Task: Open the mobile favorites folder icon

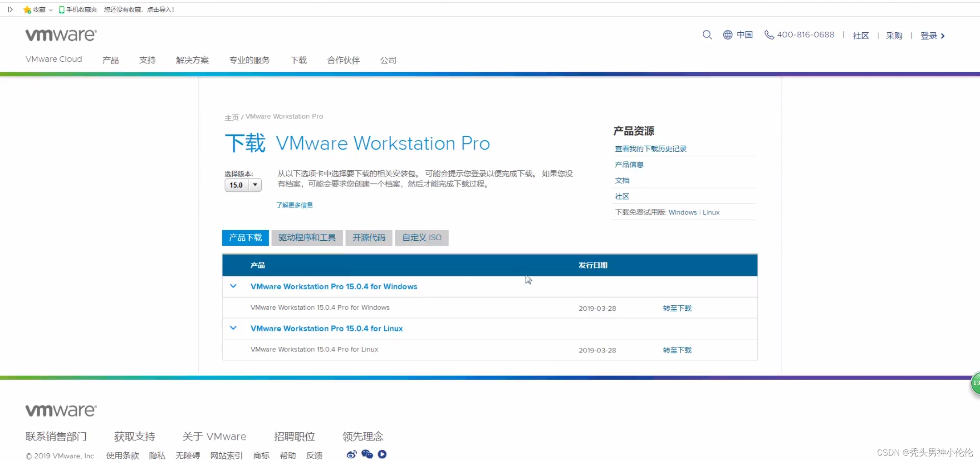Action: tap(62, 10)
